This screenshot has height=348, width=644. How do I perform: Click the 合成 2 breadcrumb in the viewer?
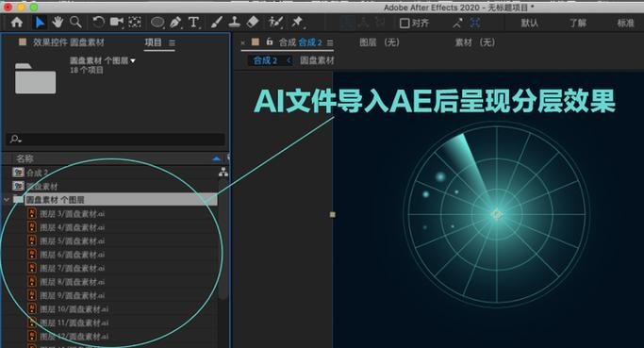[265, 60]
